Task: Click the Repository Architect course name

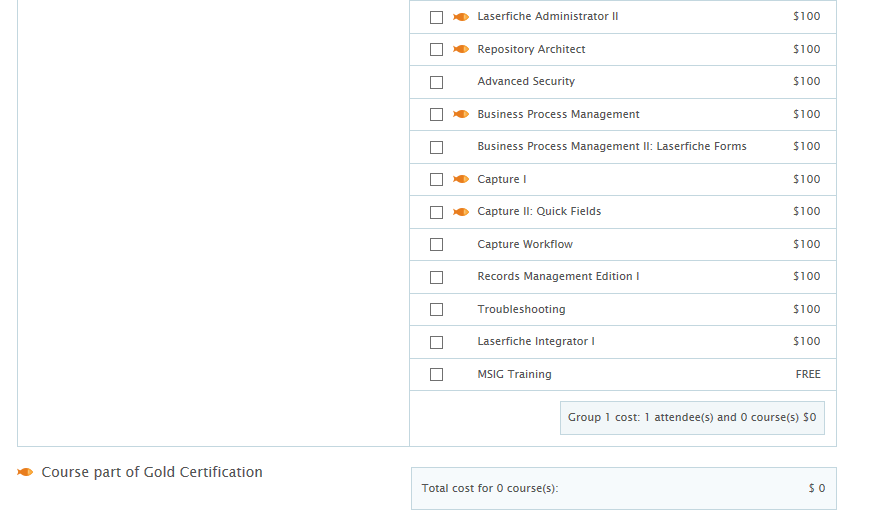Action: pyautogui.click(x=532, y=49)
